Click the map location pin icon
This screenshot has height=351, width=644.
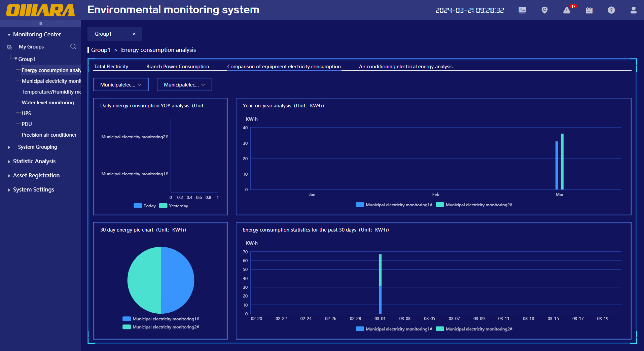(x=544, y=10)
